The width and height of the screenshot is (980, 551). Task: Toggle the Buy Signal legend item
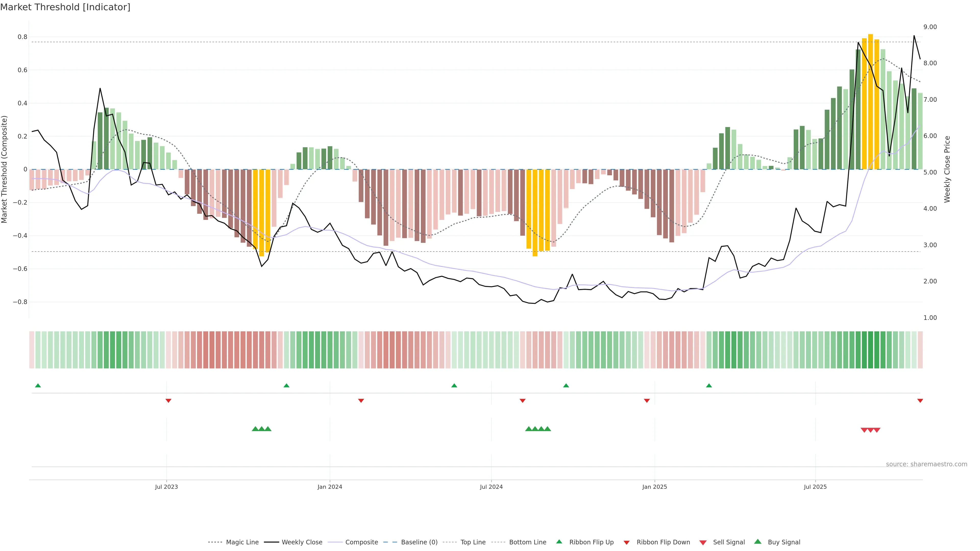coord(784,542)
